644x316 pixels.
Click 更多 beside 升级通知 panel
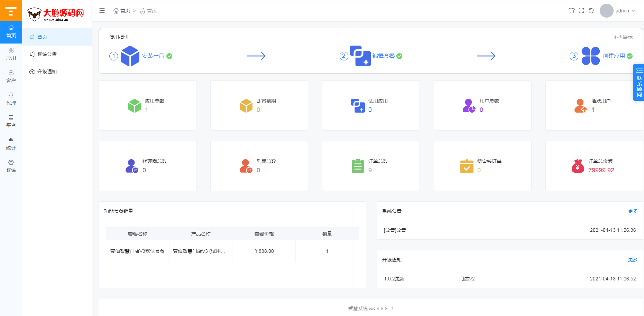633,260
